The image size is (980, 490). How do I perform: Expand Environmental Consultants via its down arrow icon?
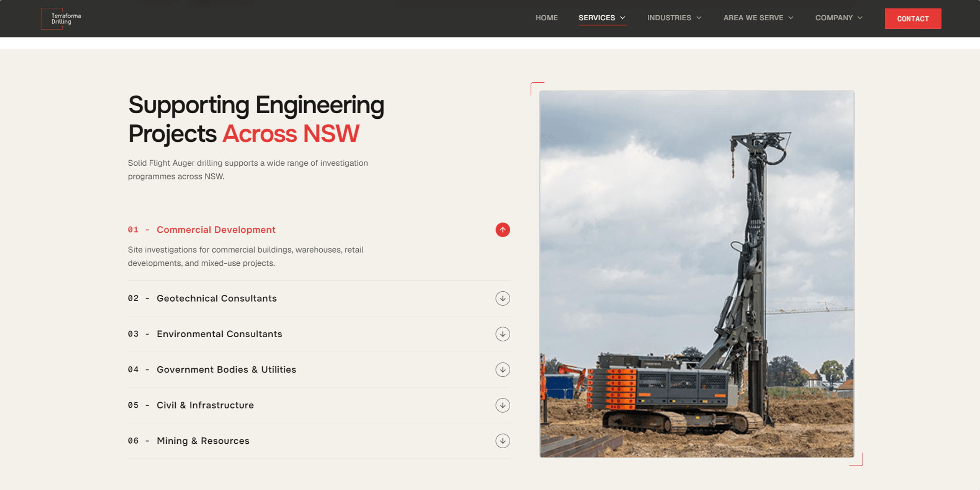(503, 334)
